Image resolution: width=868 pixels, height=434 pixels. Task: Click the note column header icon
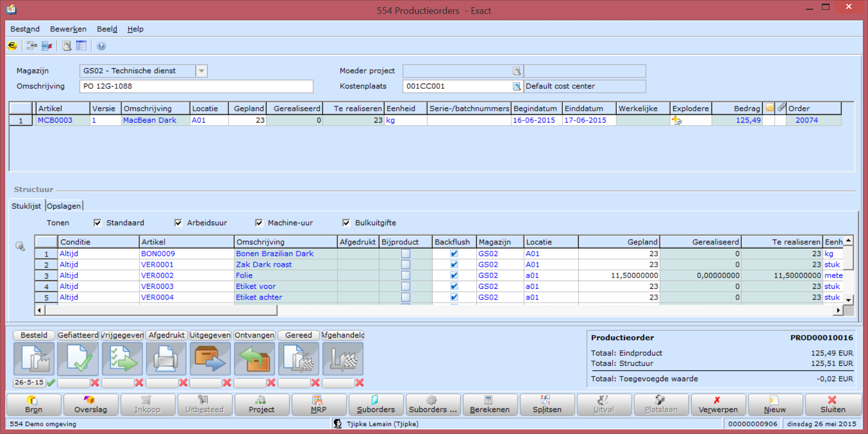pos(770,108)
